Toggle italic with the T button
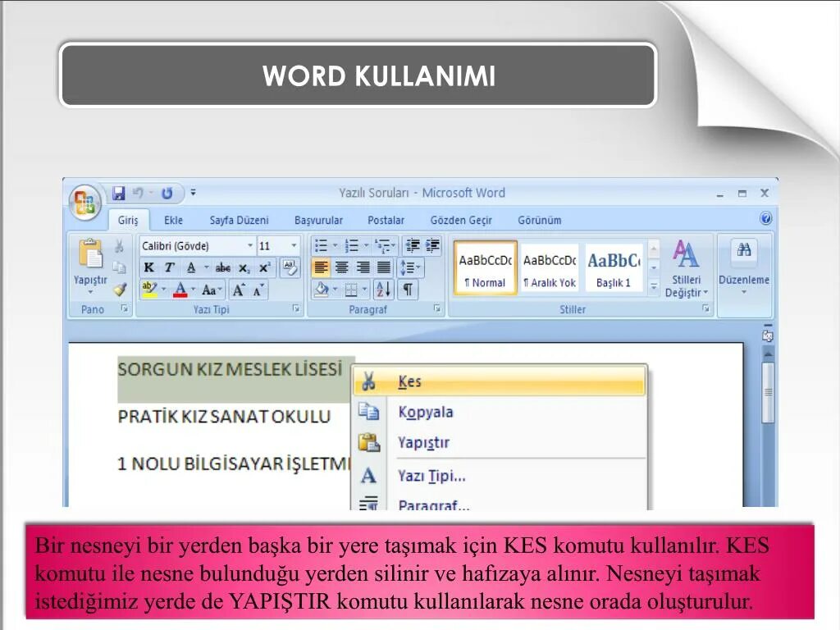Viewport: 840px width, 630px height. click(169, 267)
